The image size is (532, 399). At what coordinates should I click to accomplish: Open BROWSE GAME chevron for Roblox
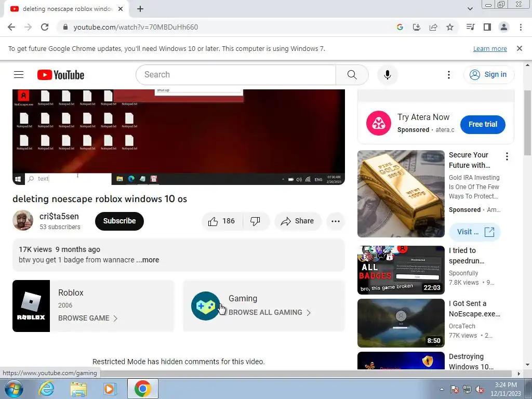pyautogui.click(x=115, y=318)
